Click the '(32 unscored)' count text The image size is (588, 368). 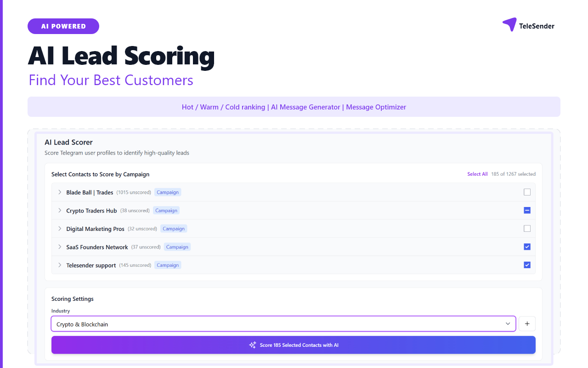[x=142, y=229]
